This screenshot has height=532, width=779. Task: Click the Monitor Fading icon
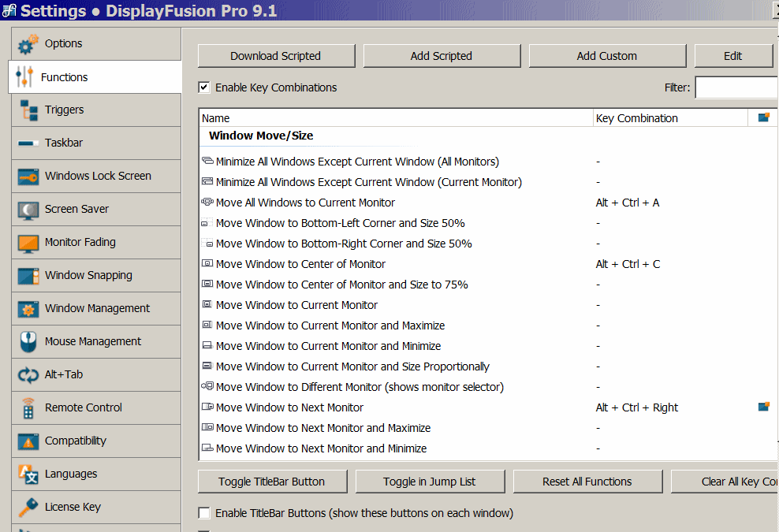click(28, 243)
